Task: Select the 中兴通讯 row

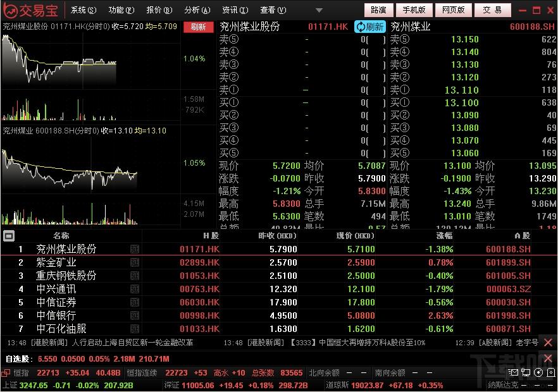Action: [279, 289]
